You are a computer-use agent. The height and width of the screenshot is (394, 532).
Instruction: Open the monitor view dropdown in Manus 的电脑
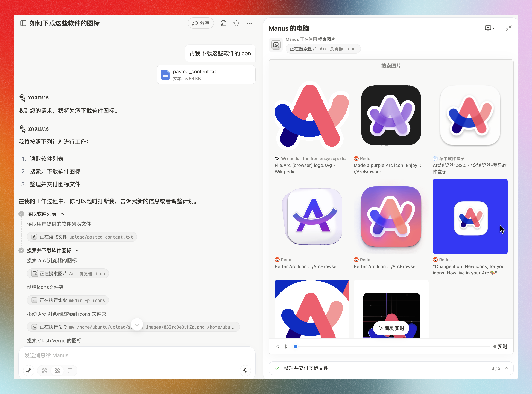[x=490, y=28]
